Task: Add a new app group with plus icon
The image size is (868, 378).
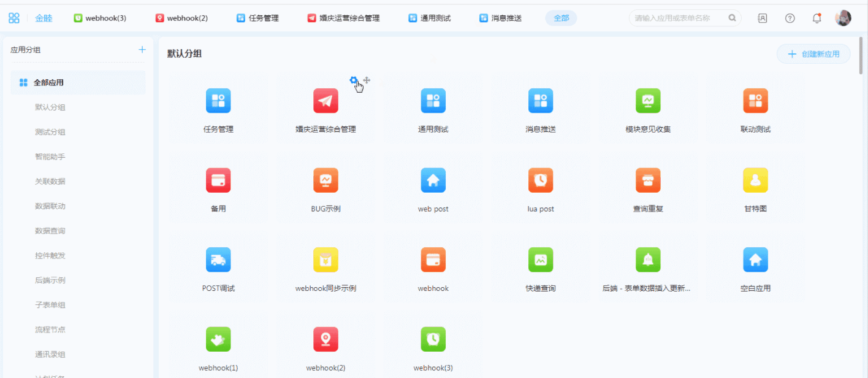Action: [142, 50]
